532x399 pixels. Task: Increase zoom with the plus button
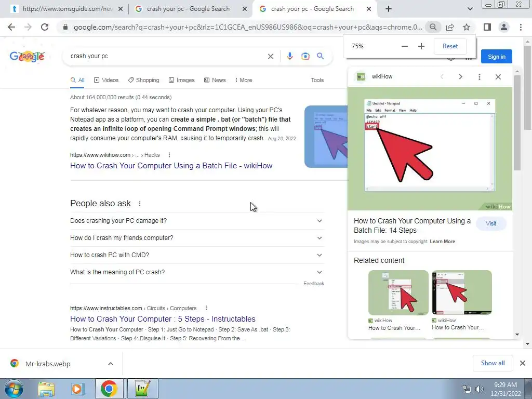421,46
